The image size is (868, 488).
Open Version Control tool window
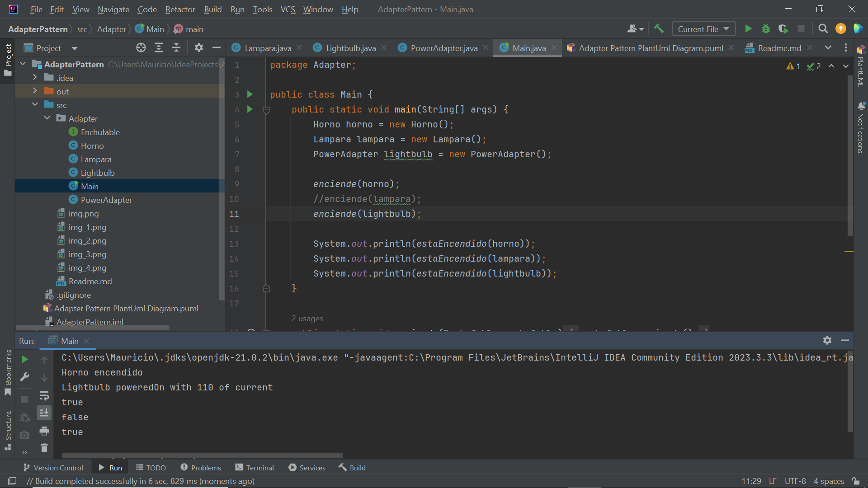[x=53, y=468]
